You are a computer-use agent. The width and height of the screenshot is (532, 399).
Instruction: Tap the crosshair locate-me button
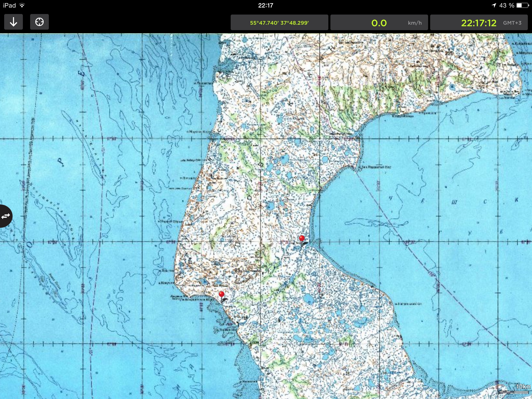click(39, 22)
